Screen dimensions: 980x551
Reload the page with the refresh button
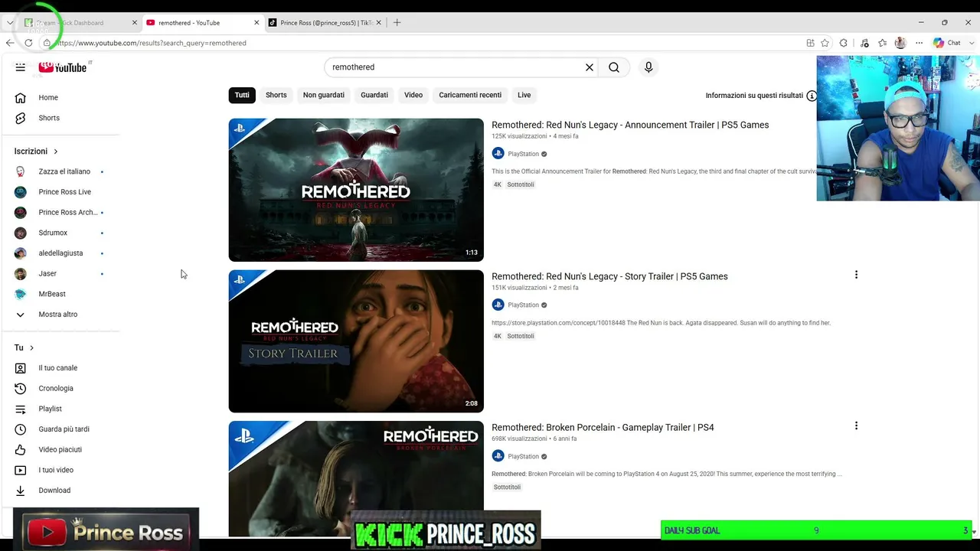tap(28, 43)
